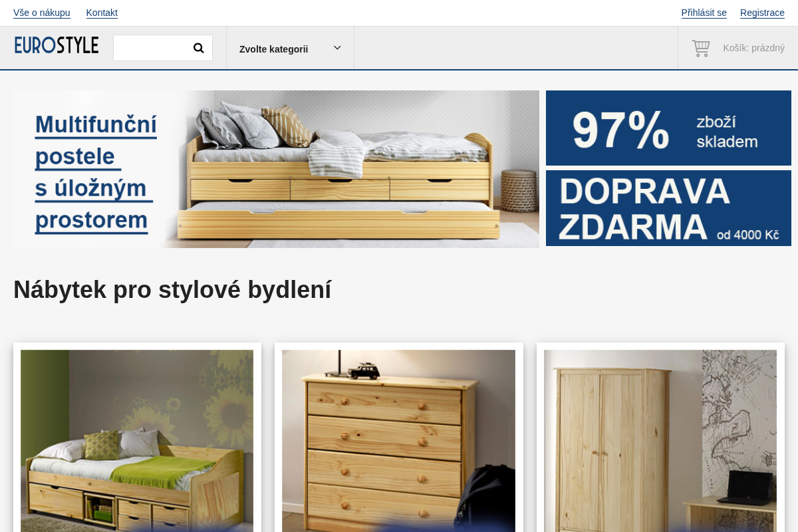View Košík: prázdný cart status
798x532 pixels.
point(753,48)
